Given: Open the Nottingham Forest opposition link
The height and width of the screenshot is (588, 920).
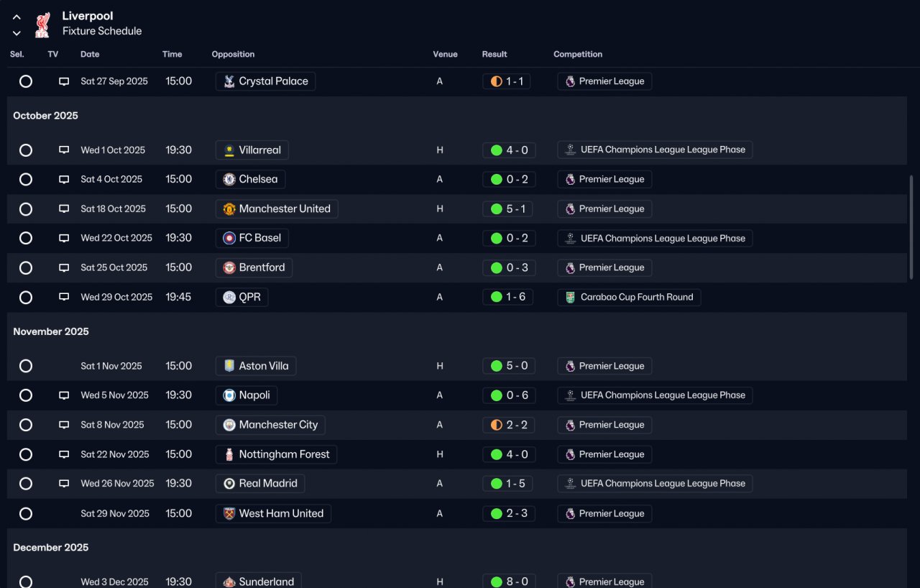Looking at the screenshot, I should pos(284,454).
